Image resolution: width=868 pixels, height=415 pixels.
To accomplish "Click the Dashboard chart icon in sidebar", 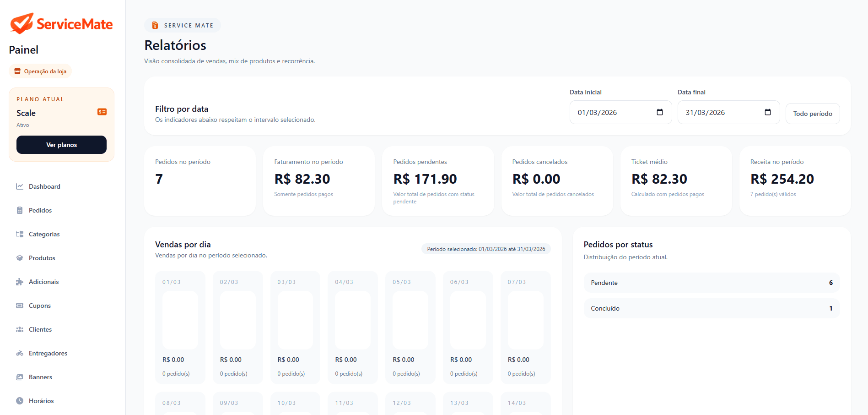I will click(x=20, y=186).
